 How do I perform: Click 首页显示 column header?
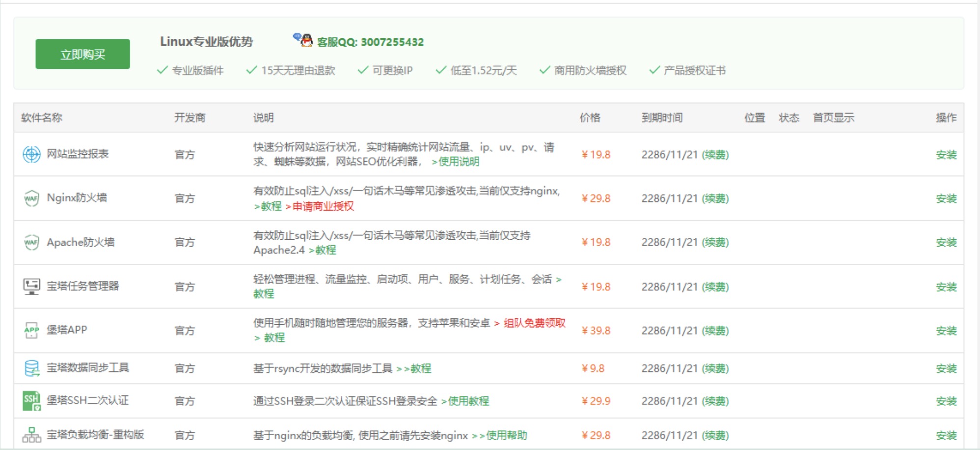834,118
